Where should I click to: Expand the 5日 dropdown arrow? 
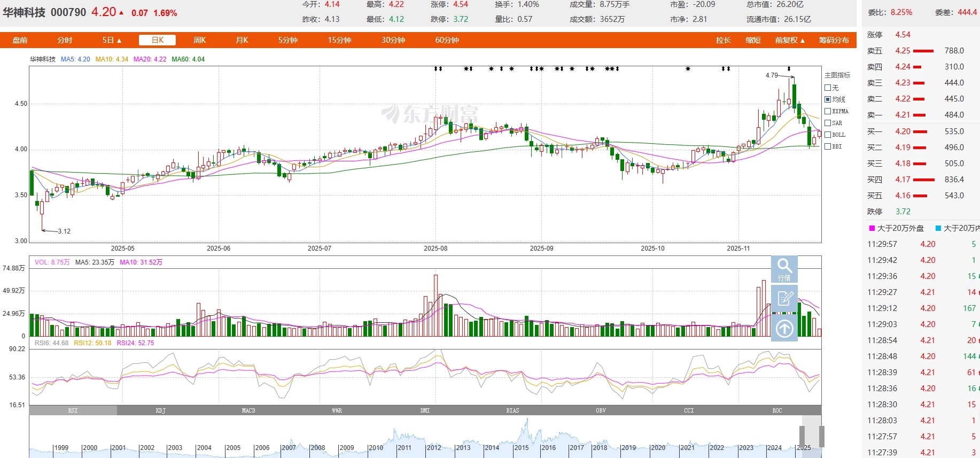click(119, 41)
